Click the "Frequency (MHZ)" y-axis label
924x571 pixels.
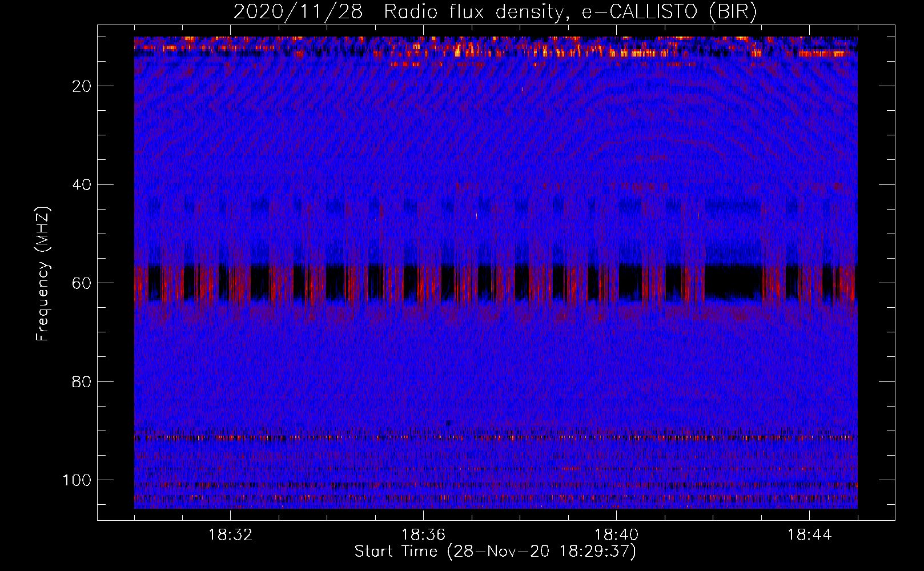(x=43, y=274)
